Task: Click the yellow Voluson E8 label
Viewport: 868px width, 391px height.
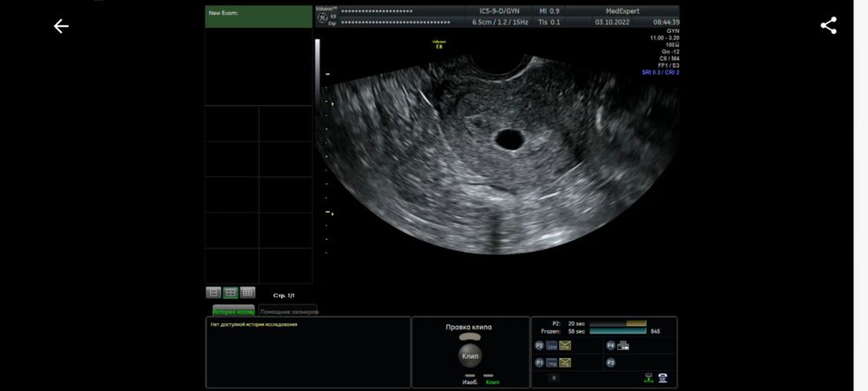Action: tap(439, 43)
